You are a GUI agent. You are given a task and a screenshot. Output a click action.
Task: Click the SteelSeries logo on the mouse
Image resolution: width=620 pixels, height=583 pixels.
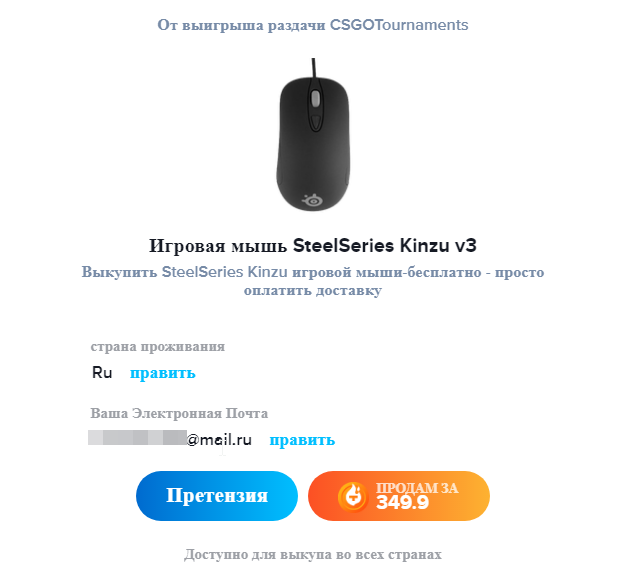(x=312, y=200)
